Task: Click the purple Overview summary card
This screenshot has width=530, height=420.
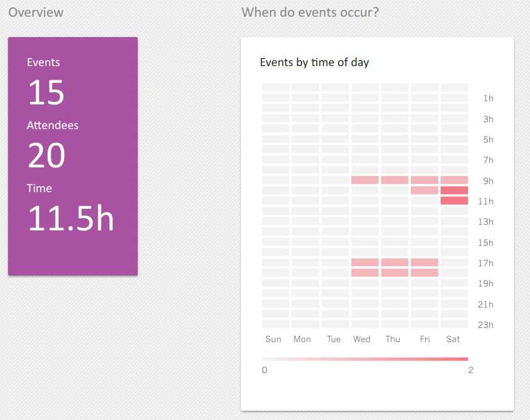Action: point(73,156)
